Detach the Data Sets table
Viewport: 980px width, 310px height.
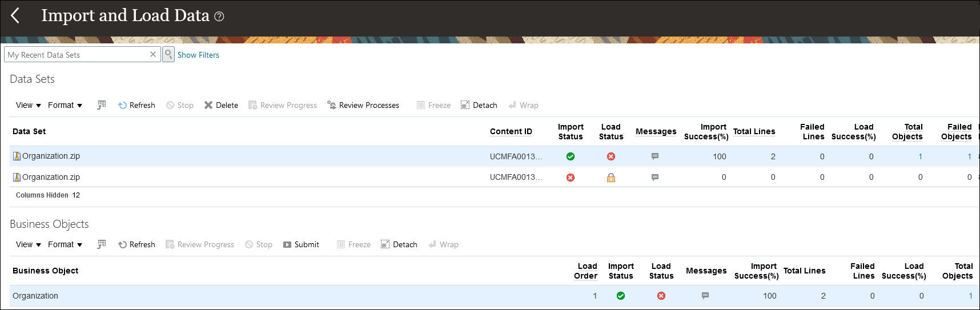coord(479,105)
